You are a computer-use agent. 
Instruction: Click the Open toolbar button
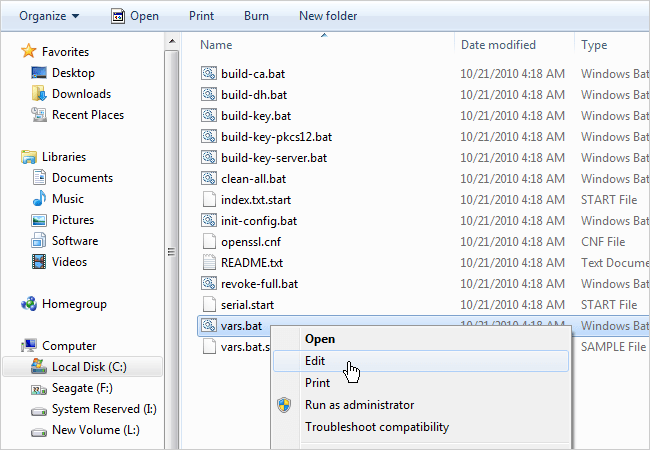point(135,16)
